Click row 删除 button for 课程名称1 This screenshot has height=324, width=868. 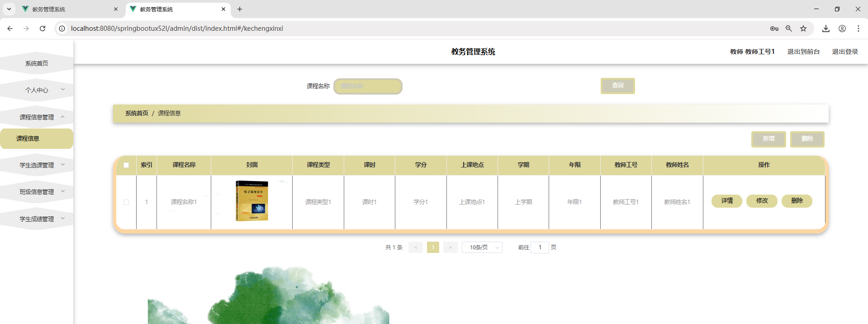click(797, 201)
